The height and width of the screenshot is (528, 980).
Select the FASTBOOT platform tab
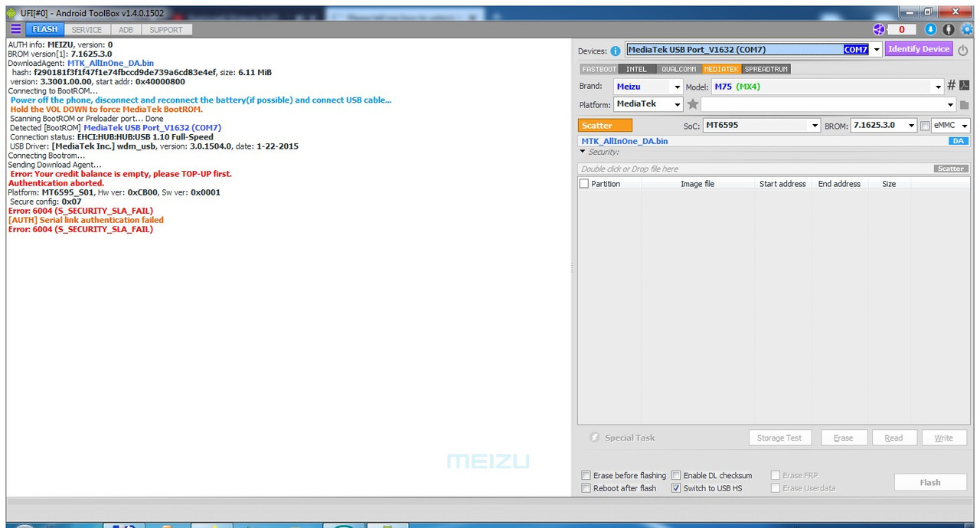[599, 69]
